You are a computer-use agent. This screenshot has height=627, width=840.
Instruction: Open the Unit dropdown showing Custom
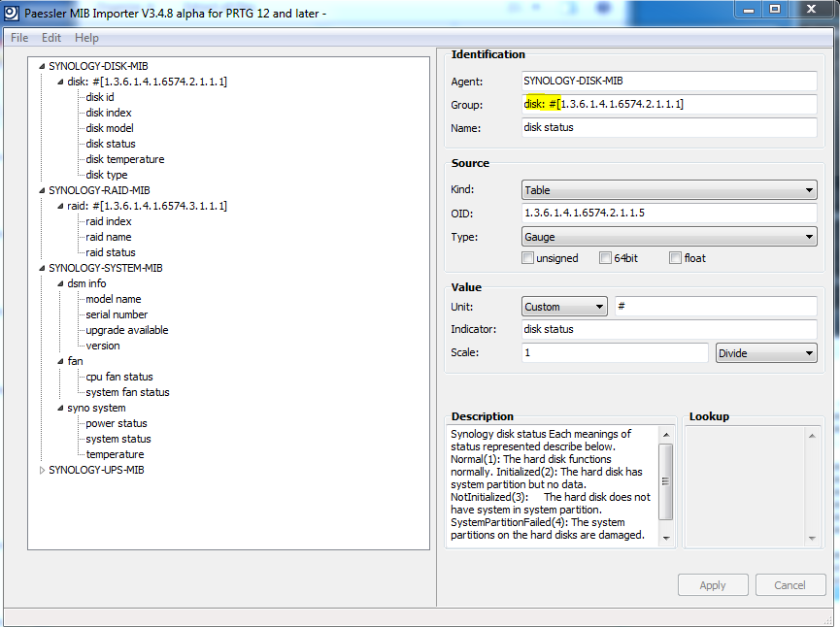click(x=564, y=307)
